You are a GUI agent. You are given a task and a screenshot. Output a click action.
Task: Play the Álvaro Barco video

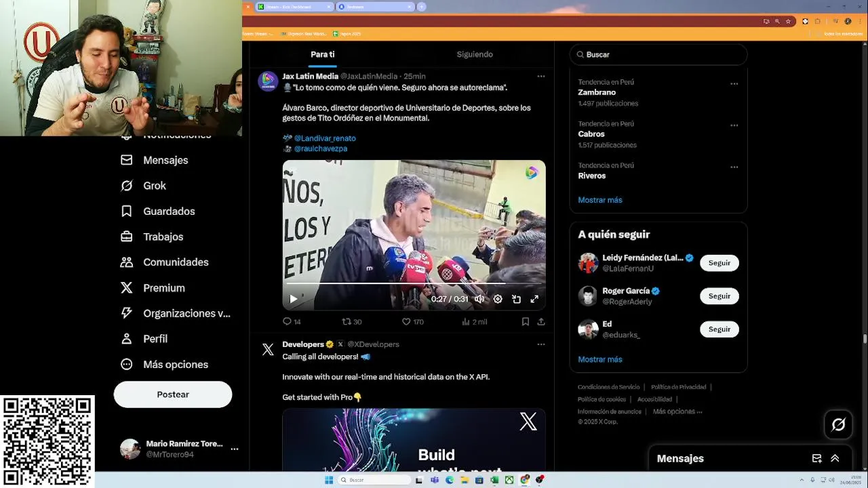[x=294, y=299]
